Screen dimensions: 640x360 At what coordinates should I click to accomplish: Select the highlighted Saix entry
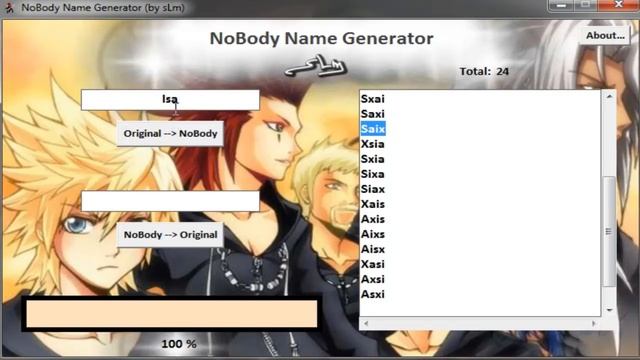coord(373,129)
